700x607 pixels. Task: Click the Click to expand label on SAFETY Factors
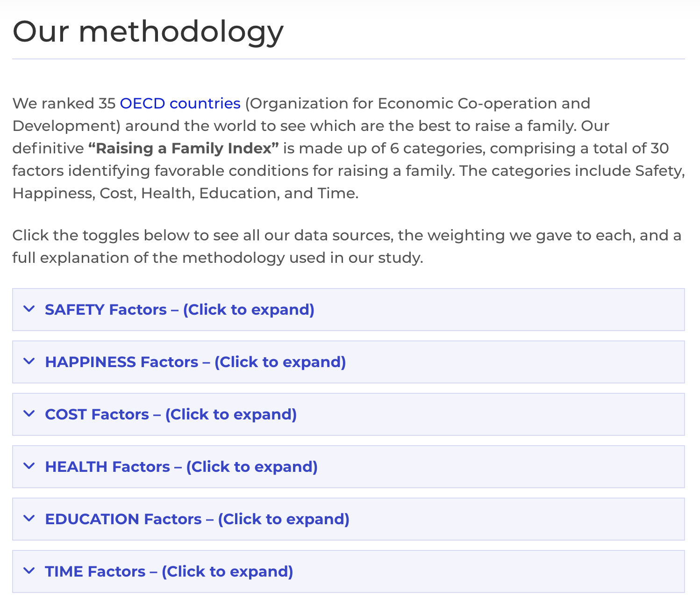pyautogui.click(x=249, y=310)
